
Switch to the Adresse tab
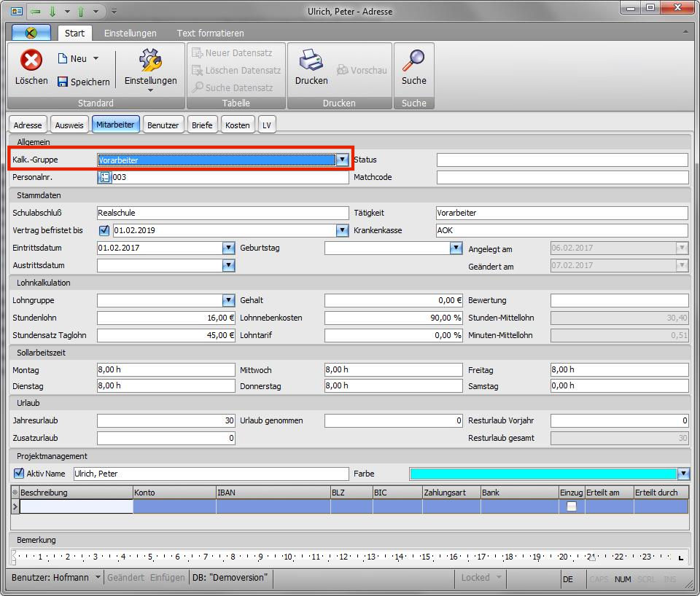[28, 125]
